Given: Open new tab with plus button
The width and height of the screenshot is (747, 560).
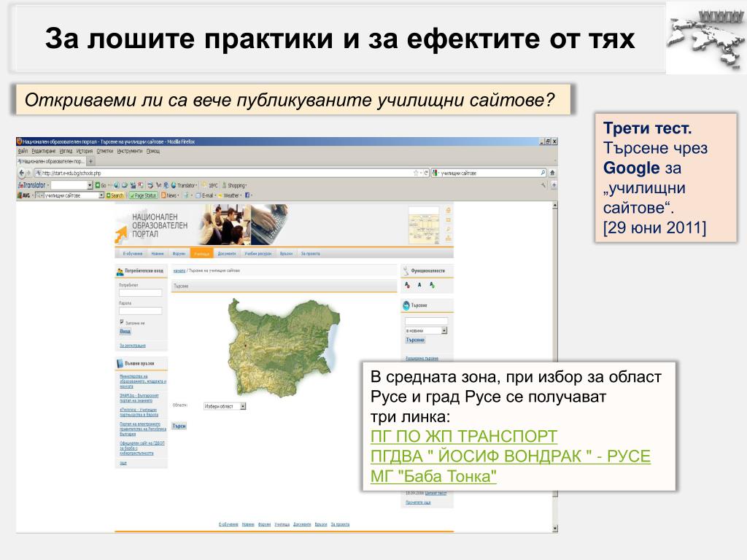Looking at the screenshot, I should coord(91,161).
